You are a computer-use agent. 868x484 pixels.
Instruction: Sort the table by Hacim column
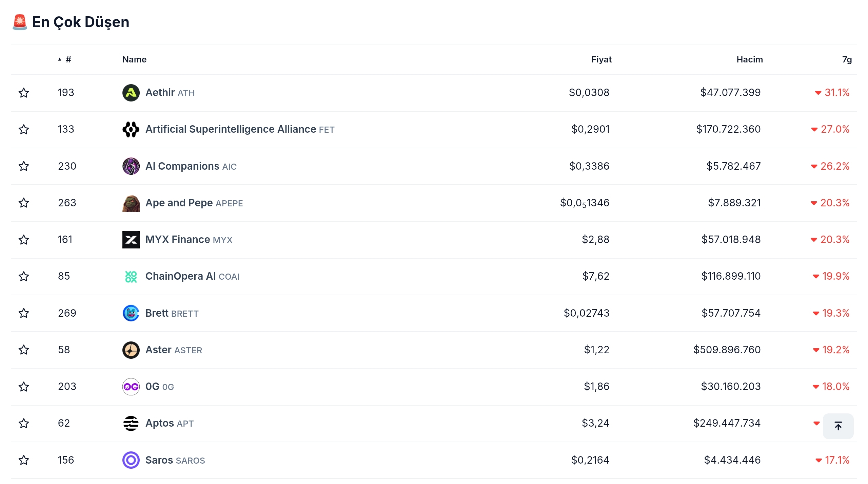[x=749, y=60]
